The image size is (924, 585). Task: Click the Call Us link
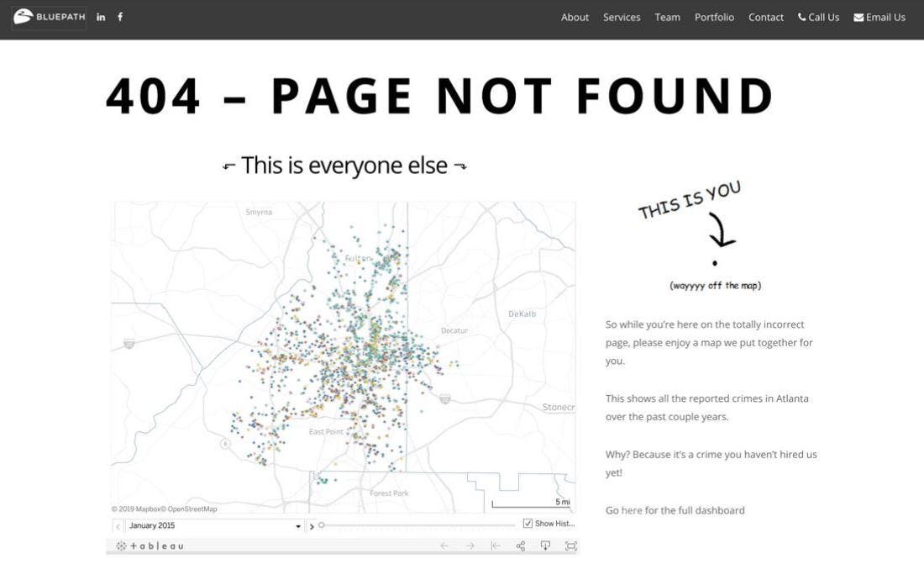coord(818,18)
